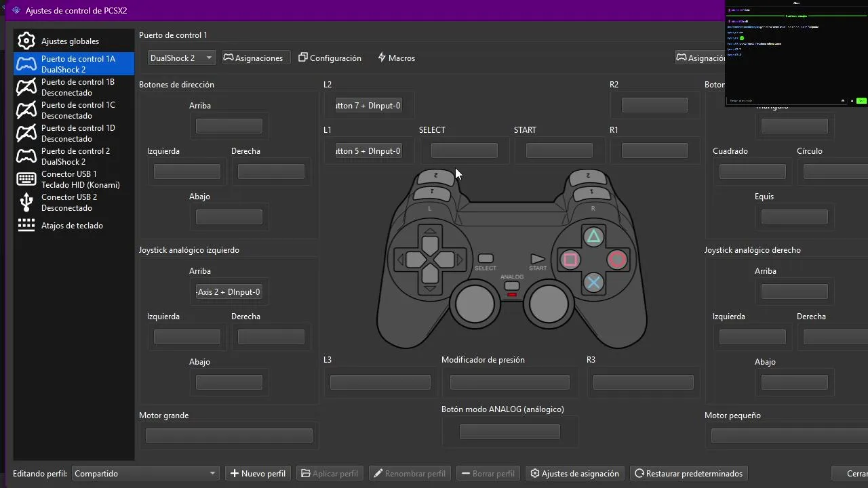868x488 pixels.
Task: Click the D-pad Derecha binding field
Action: pyautogui.click(x=271, y=171)
